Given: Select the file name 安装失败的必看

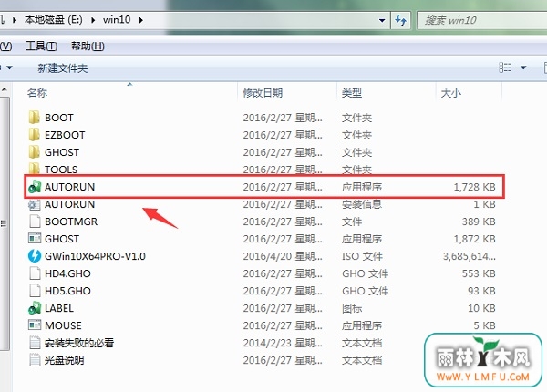Looking at the screenshot, I should pos(79,343).
